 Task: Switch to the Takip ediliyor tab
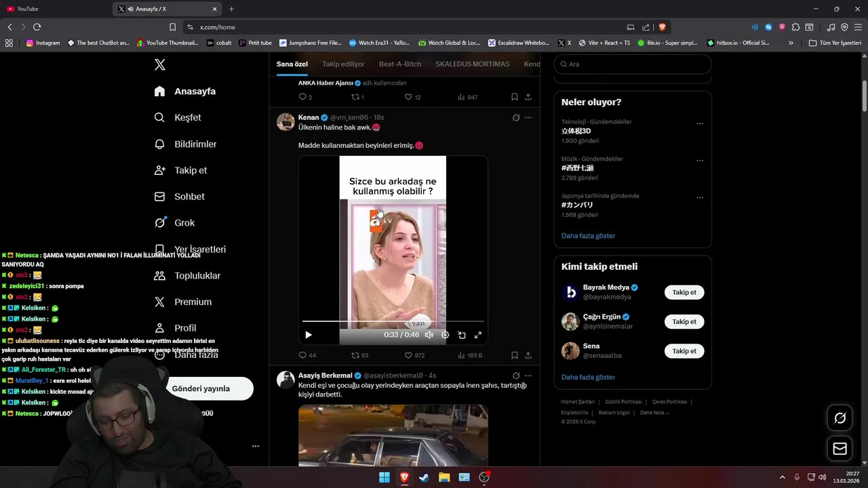[343, 64]
